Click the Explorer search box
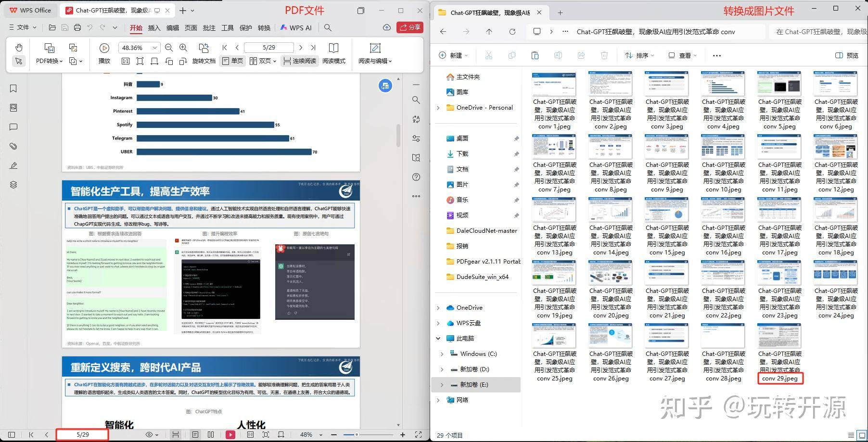868x442 pixels. coord(818,32)
